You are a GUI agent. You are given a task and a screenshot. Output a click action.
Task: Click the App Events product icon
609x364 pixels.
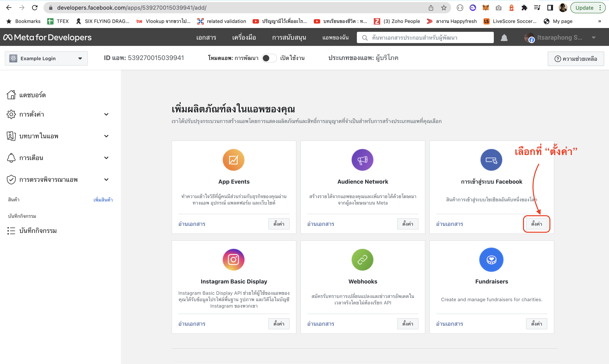click(x=233, y=160)
